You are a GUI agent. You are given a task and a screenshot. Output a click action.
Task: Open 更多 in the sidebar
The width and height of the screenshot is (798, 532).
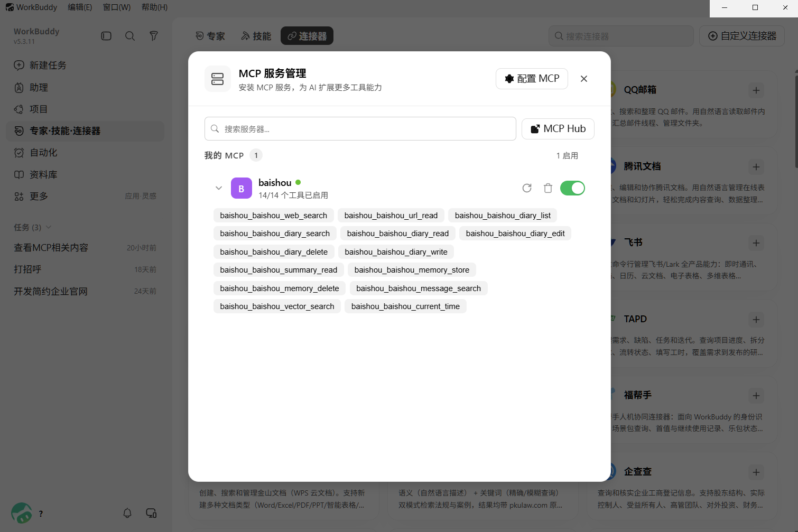click(85, 197)
